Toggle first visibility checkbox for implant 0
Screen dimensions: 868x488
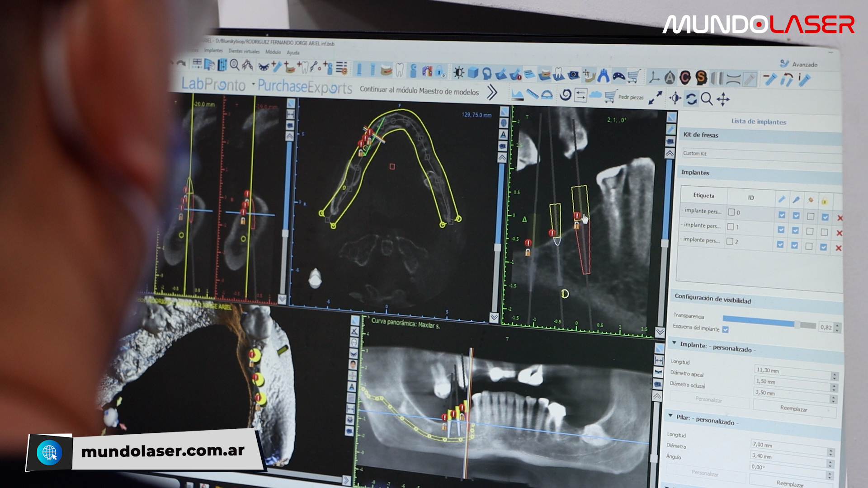(x=782, y=215)
